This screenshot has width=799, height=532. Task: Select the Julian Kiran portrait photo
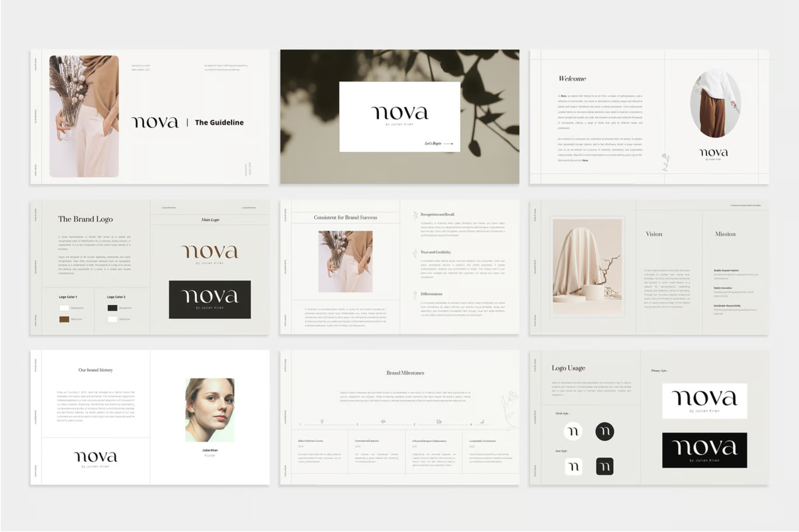click(210, 410)
